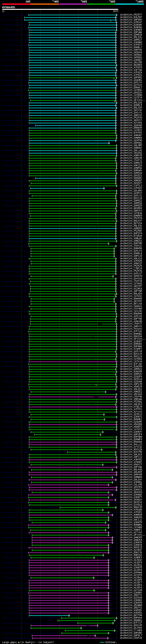Click the green segment of the identity scale
The width and height of the screenshot is (146, 644).
point(101,4)
